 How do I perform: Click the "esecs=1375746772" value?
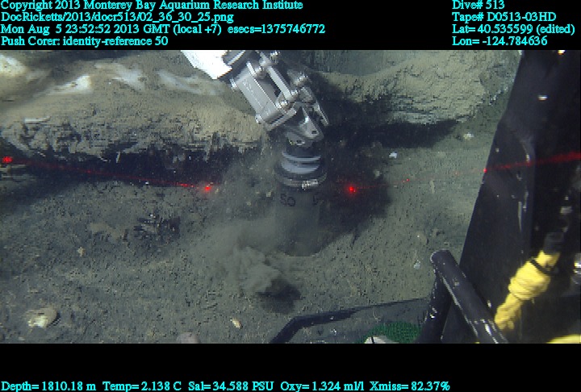click(x=277, y=29)
